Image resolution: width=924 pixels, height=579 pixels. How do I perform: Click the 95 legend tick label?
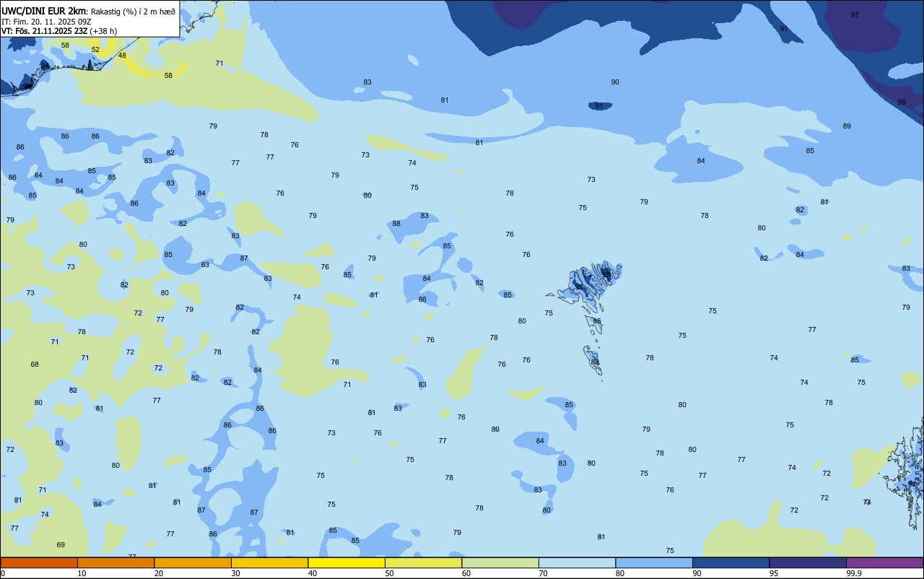[x=774, y=573]
